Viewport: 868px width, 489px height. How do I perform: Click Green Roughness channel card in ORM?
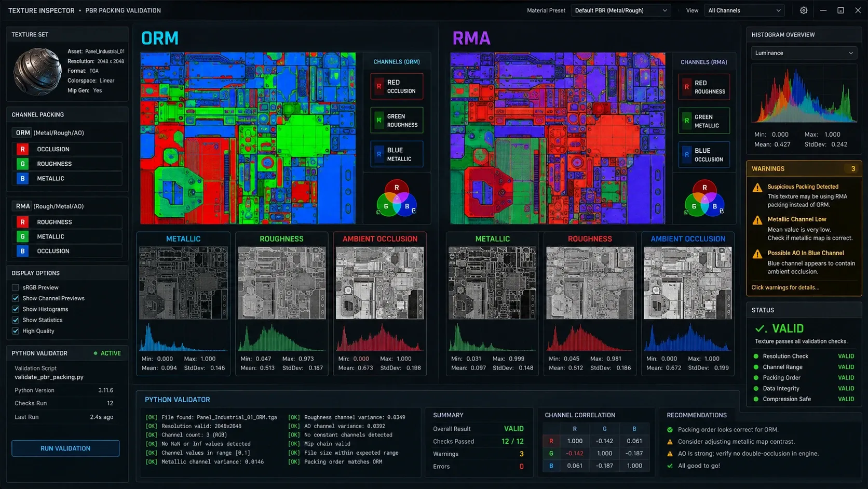click(397, 120)
